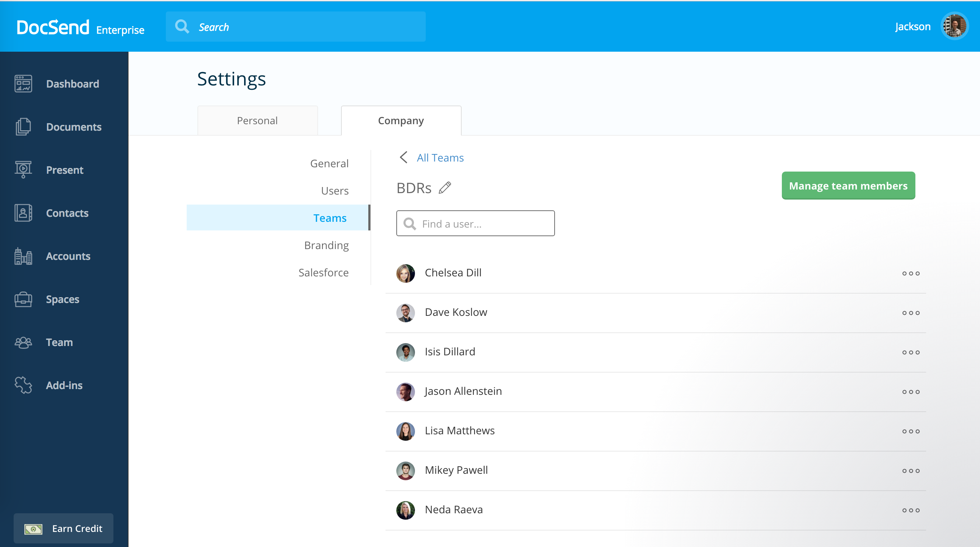
Task: Open Jackson's profile avatar
Action: 955,26
